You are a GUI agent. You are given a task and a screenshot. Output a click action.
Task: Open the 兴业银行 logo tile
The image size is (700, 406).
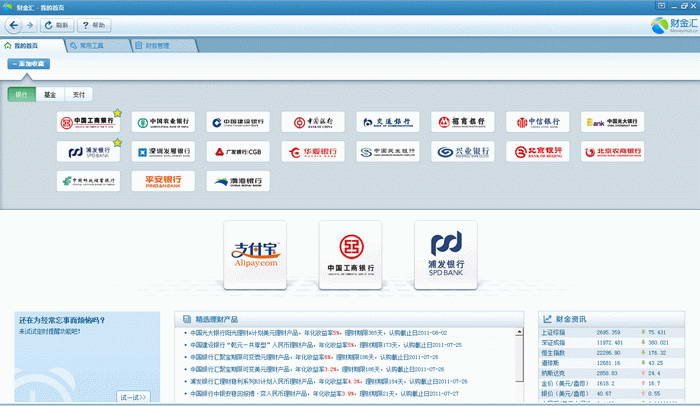[x=462, y=152]
